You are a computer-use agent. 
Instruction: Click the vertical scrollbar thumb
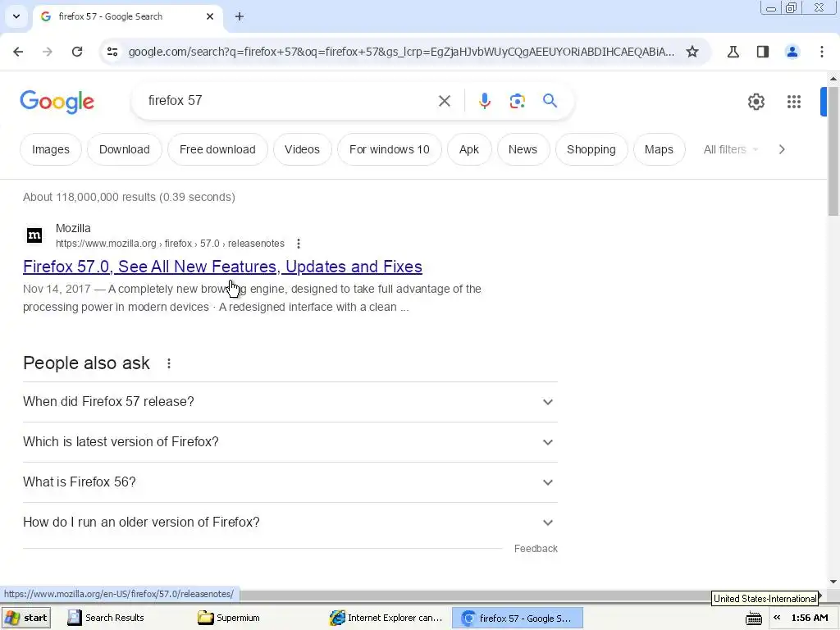point(833,150)
